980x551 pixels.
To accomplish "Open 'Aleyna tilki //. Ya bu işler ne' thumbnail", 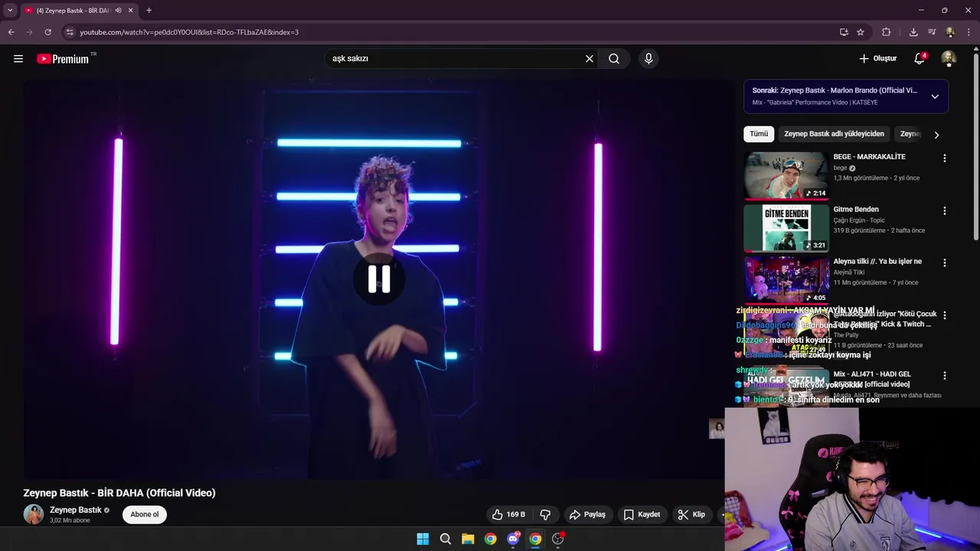I will tap(786, 280).
